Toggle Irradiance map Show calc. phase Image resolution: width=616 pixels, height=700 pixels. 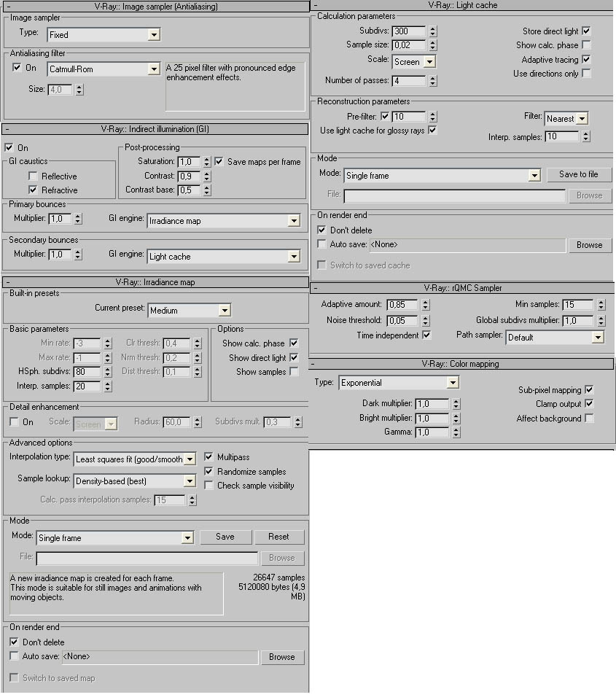(294, 343)
